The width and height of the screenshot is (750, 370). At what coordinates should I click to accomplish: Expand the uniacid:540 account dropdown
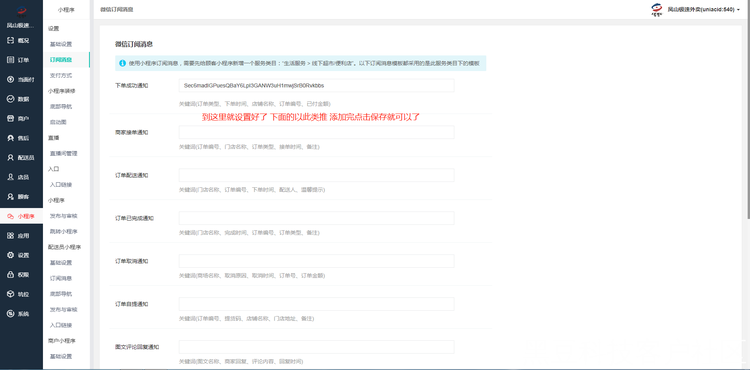tap(704, 10)
